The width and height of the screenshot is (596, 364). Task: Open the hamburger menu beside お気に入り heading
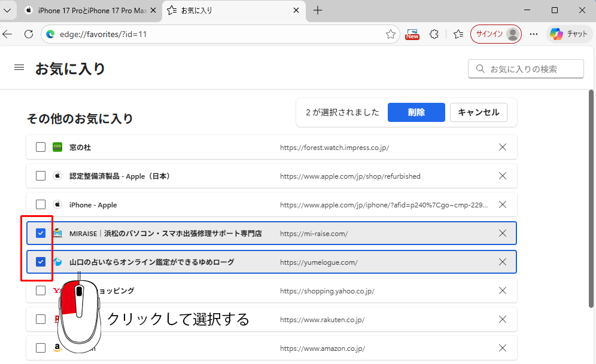point(19,68)
